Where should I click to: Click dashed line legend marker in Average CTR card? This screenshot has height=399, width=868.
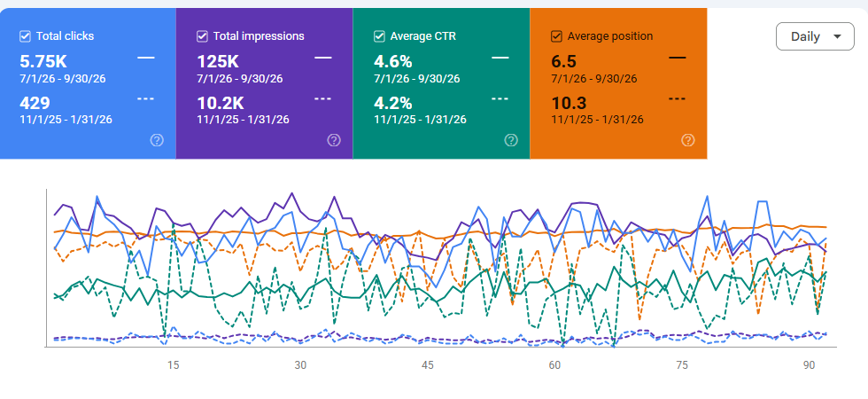[500, 99]
